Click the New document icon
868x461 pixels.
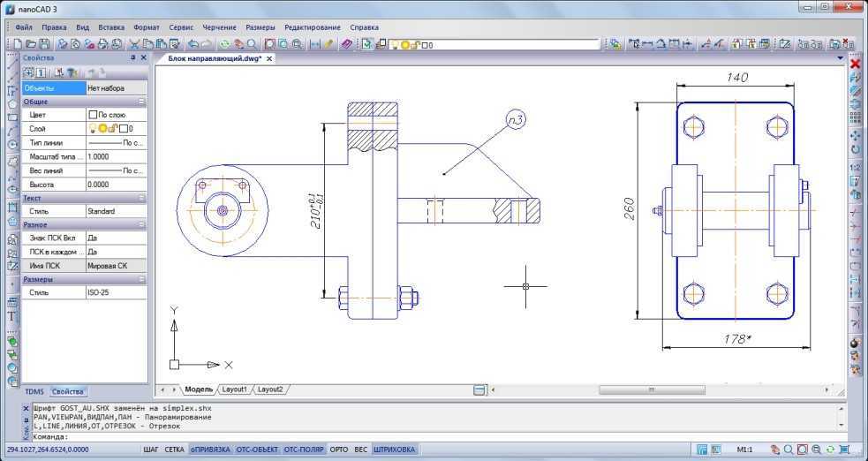click(18, 43)
